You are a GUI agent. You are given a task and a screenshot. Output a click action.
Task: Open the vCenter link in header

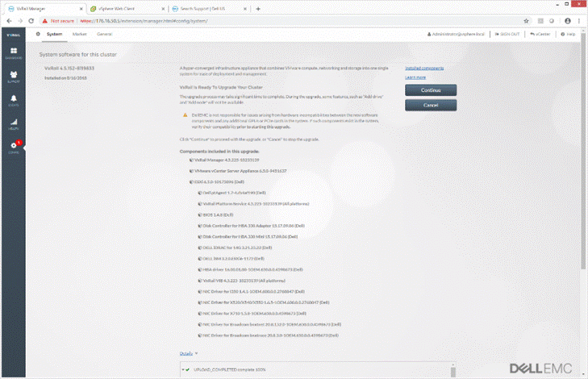point(540,34)
